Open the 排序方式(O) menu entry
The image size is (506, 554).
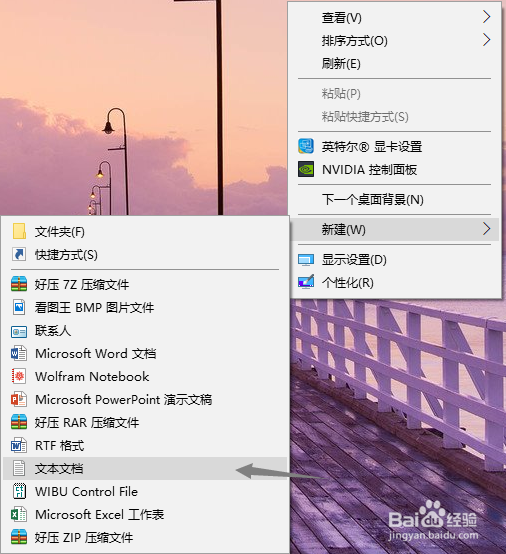394,40
